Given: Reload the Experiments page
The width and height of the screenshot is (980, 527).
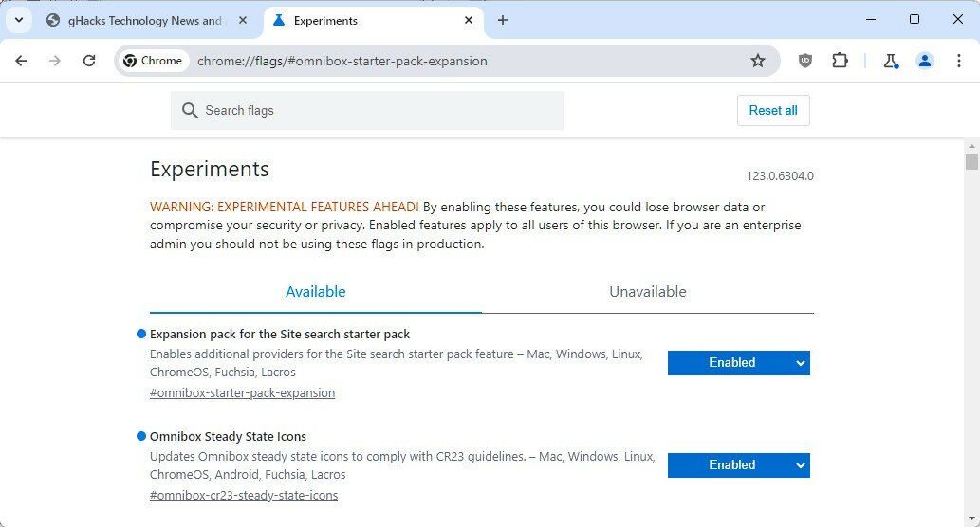Looking at the screenshot, I should click(x=89, y=61).
